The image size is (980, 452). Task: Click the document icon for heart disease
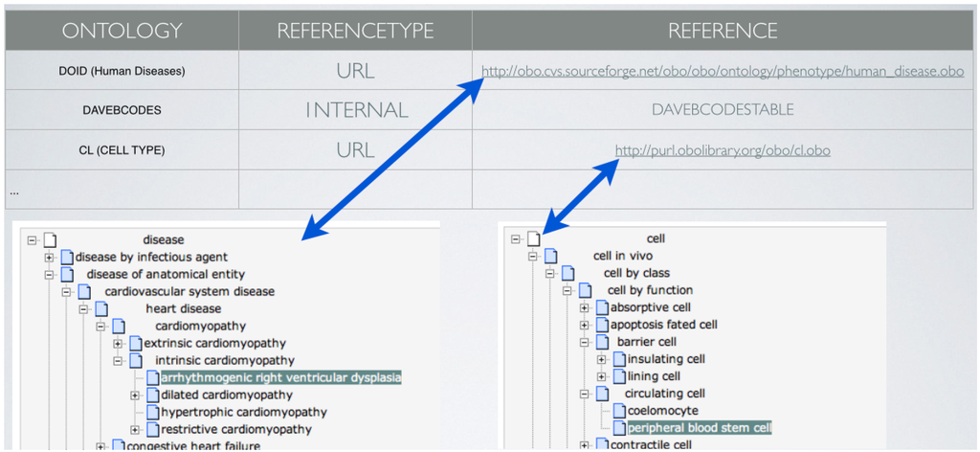102,308
